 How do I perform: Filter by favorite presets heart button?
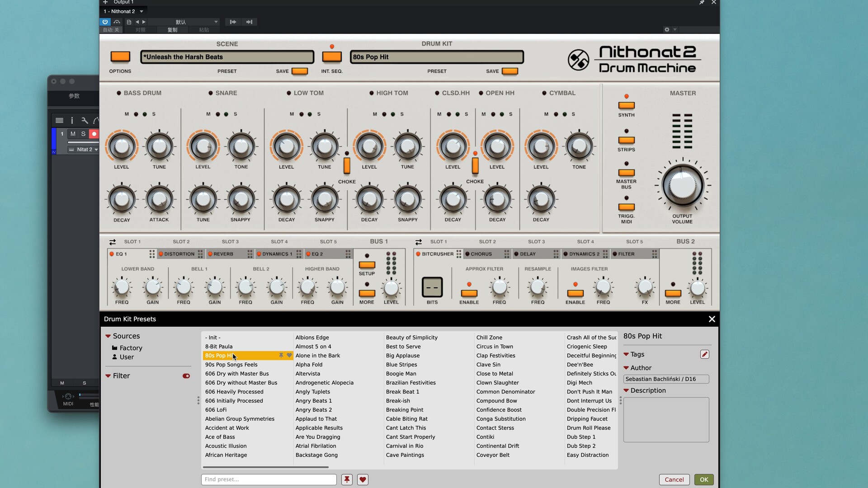(x=363, y=479)
